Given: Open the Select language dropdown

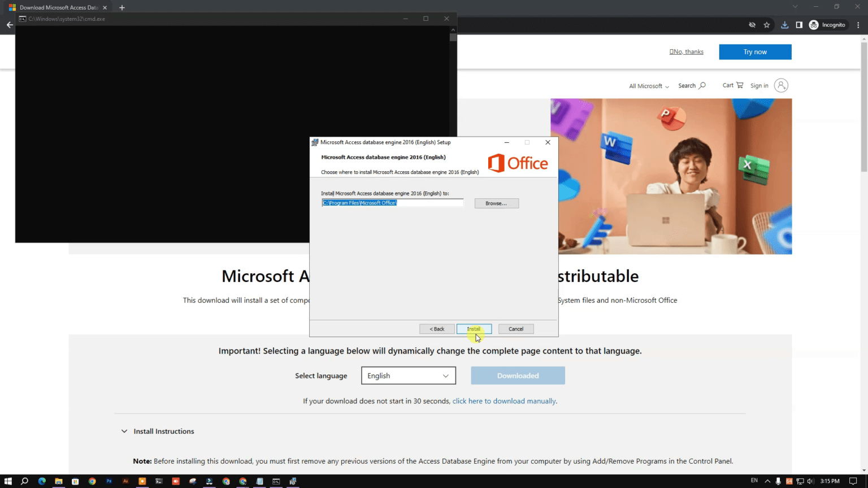Looking at the screenshot, I should 408,376.
